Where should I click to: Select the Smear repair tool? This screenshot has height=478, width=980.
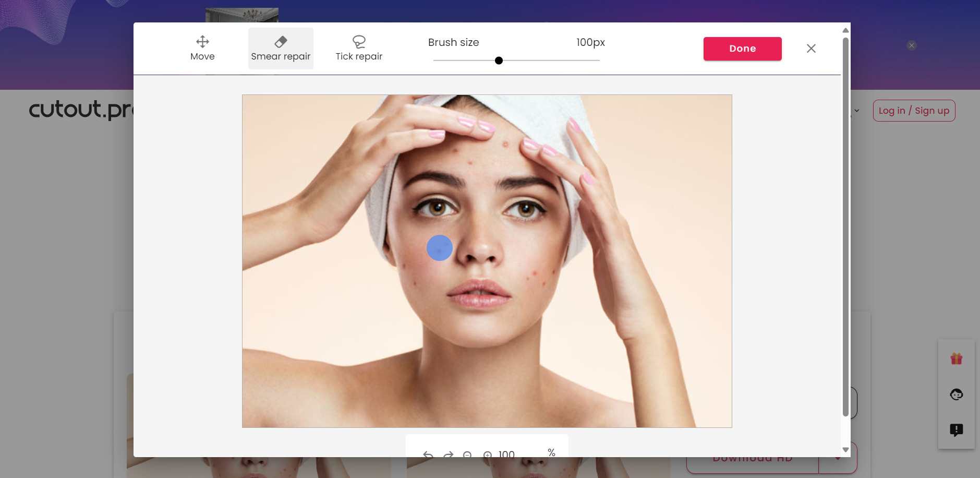point(281,49)
